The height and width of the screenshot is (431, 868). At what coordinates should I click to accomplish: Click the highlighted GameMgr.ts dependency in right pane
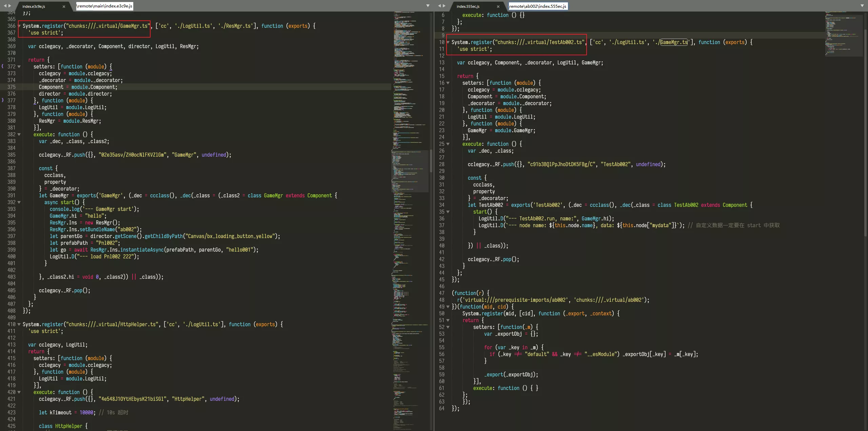[674, 42]
